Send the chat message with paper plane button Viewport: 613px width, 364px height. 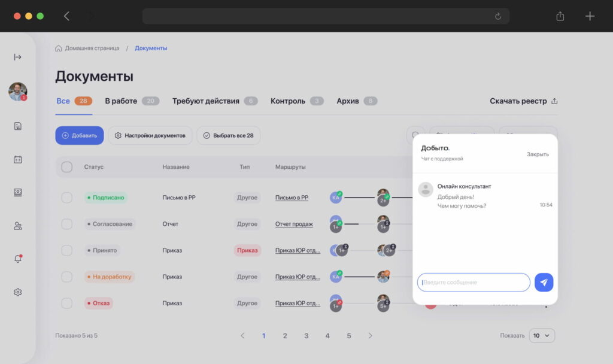click(544, 283)
